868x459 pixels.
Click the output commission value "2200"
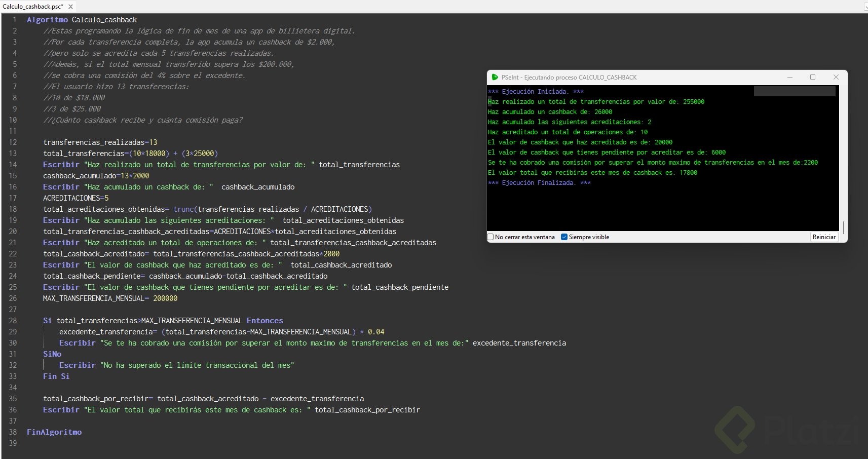pos(811,163)
